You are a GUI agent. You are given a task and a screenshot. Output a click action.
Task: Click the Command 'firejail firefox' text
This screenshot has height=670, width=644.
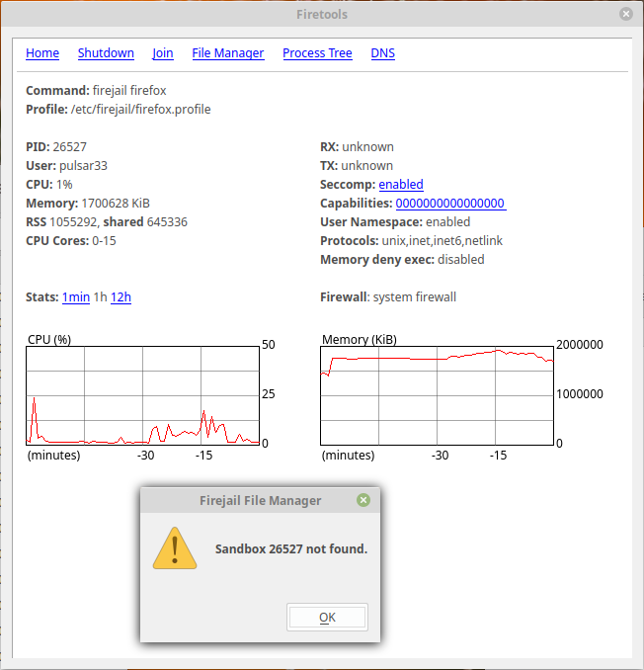pos(129,91)
